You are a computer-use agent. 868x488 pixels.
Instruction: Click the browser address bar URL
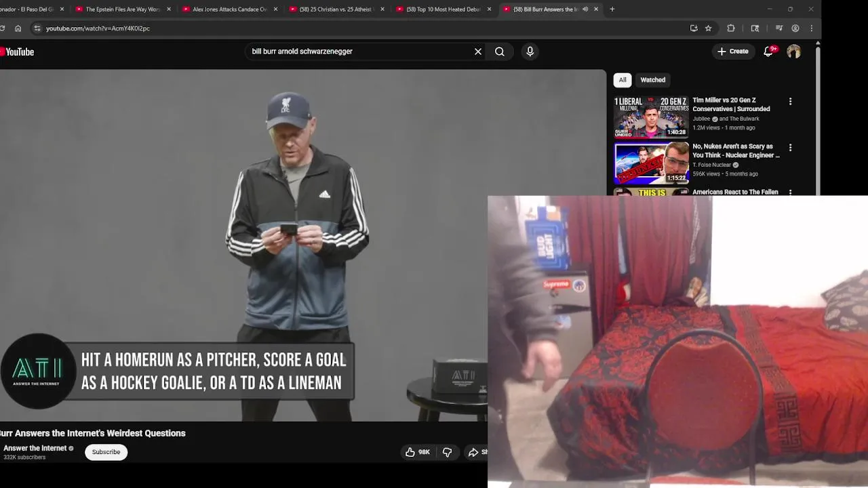click(98, 28)
